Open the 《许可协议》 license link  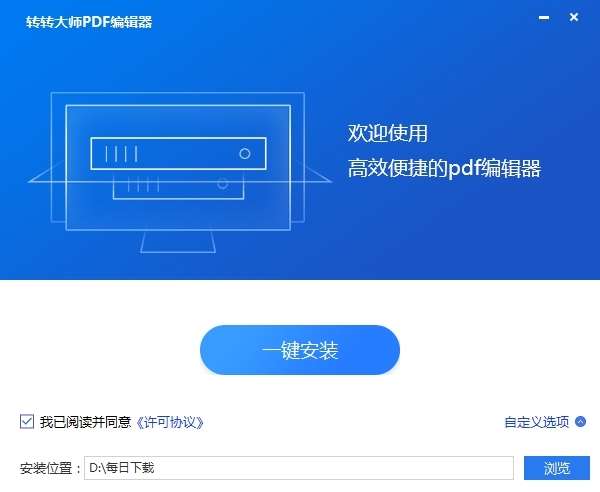point(170,422)
